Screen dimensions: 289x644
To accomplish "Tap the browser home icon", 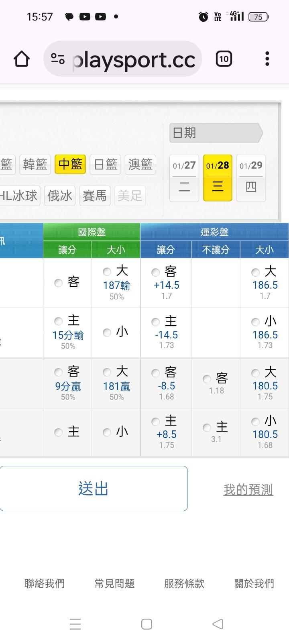I will point(22,59).
